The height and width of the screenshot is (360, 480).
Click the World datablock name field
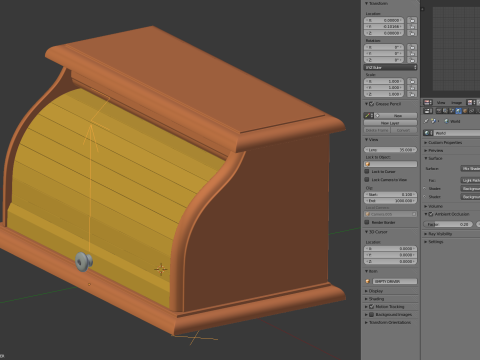pyautogui.click(x=457, y=133)
